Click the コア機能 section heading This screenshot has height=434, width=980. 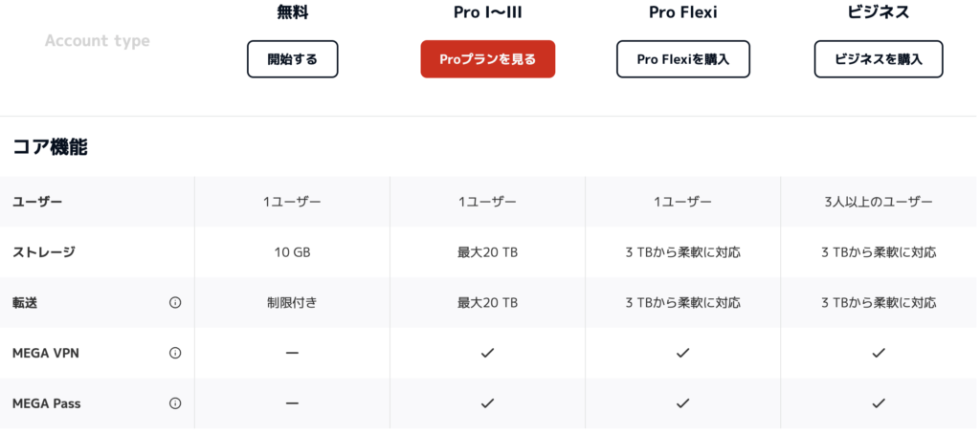click(x=50, y=146)
